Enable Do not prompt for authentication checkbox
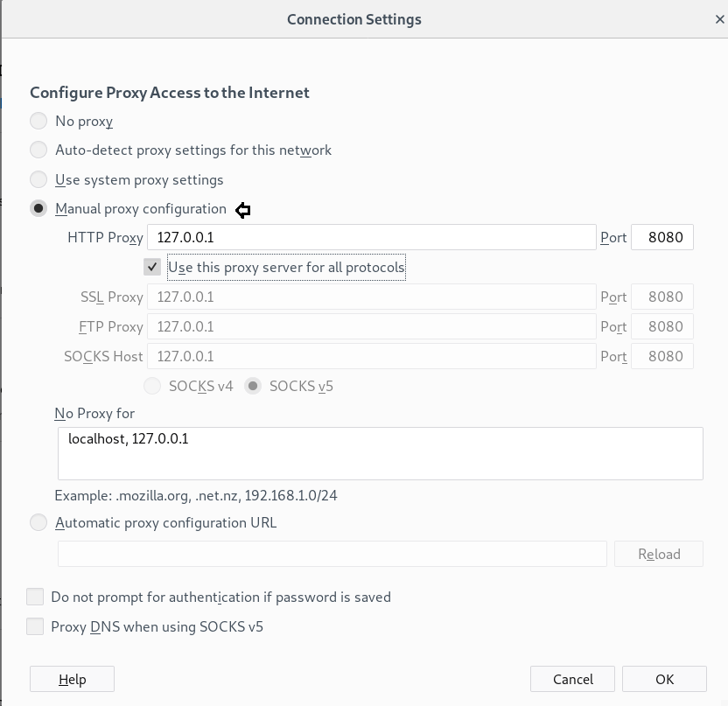The width and height of the screenshot is (728, 706). click(35, 597)
